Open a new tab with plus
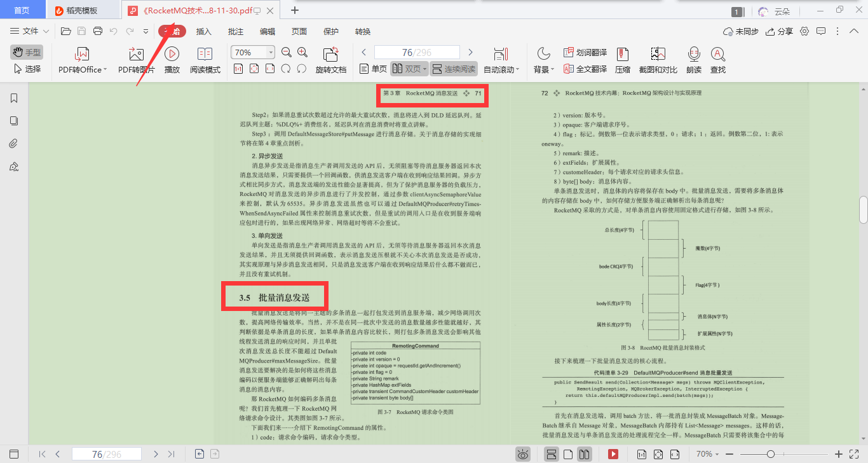Image resolution: width=868 pixels, height=463 pixels. (x=294, y=10)
